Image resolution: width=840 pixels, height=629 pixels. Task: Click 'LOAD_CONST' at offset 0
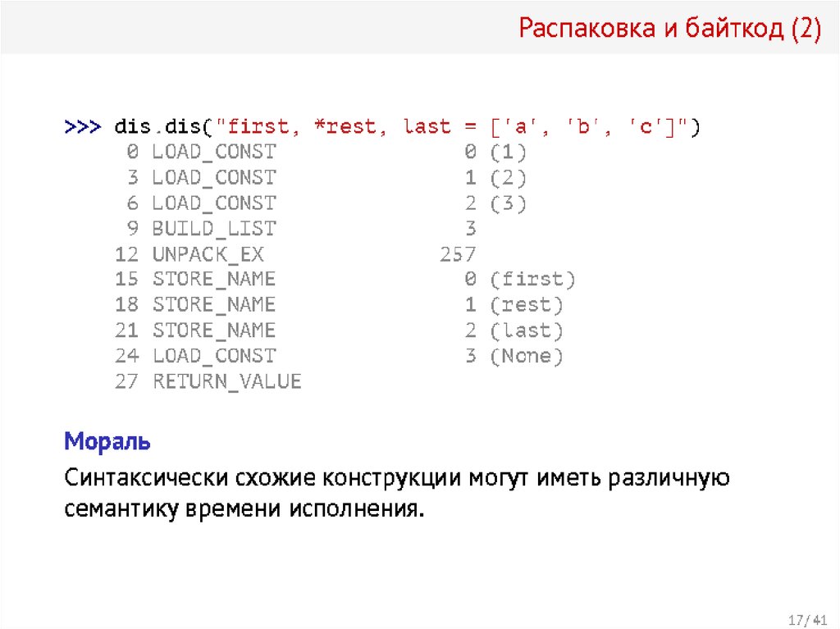[214, 153]
